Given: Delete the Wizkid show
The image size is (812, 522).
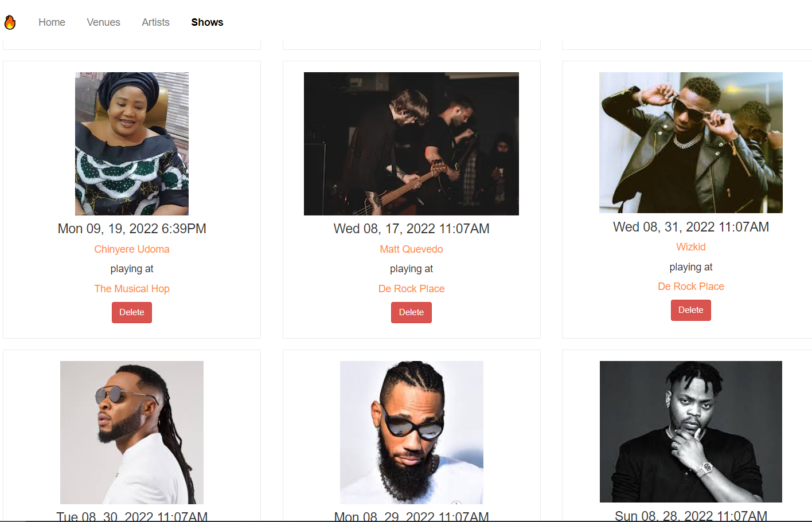Looking at the screenshot, I should click(691, 310).
